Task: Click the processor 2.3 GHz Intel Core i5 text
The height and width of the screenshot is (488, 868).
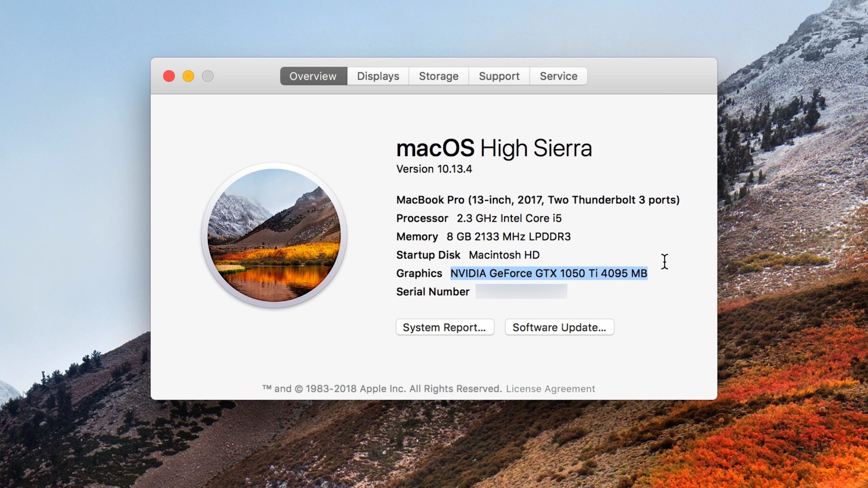Action: (x=509, y=218)
